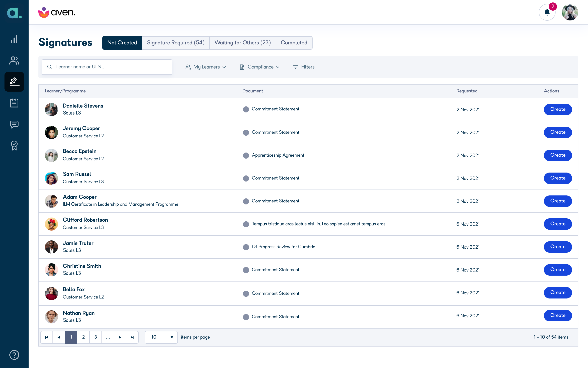Click the Requested column header
This screenshot has height=368, width=588.
[x=467, y=91]
